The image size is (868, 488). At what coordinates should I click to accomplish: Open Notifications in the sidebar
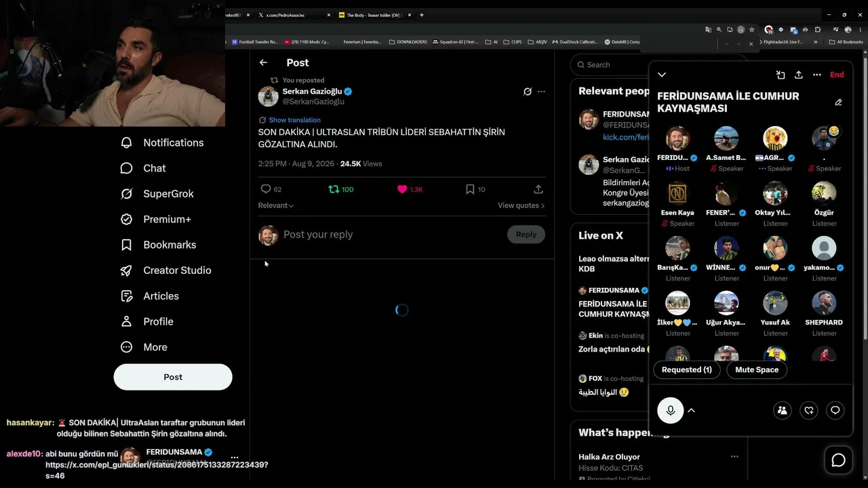(x=163, y=142)
